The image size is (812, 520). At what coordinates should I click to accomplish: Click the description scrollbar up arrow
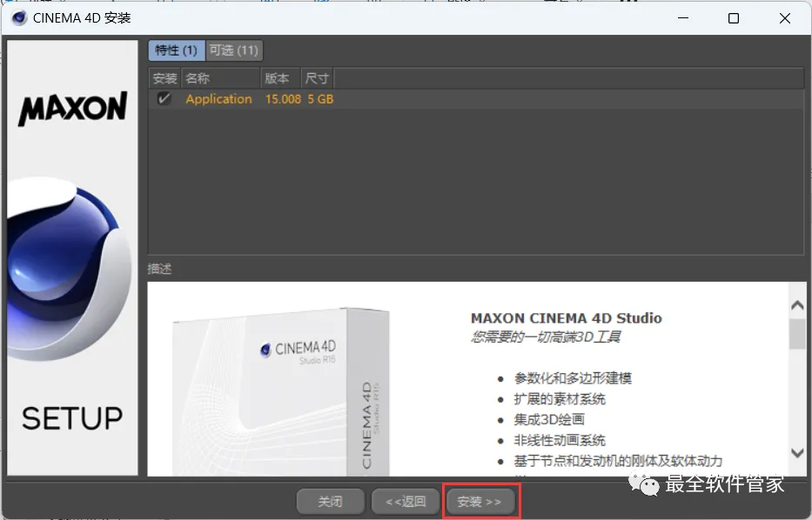[x=797, y=305]
